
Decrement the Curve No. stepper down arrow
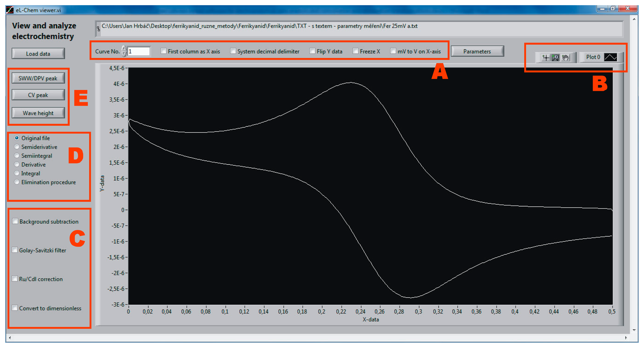coord(124,54)
